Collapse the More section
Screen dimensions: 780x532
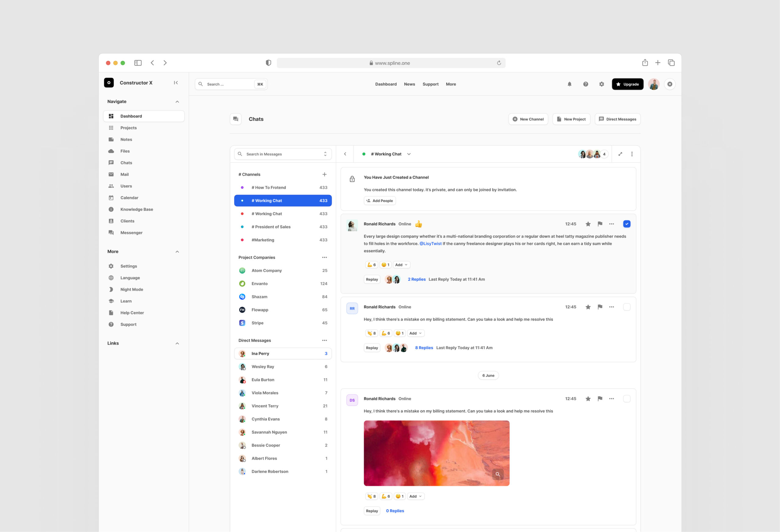(177, 252)
